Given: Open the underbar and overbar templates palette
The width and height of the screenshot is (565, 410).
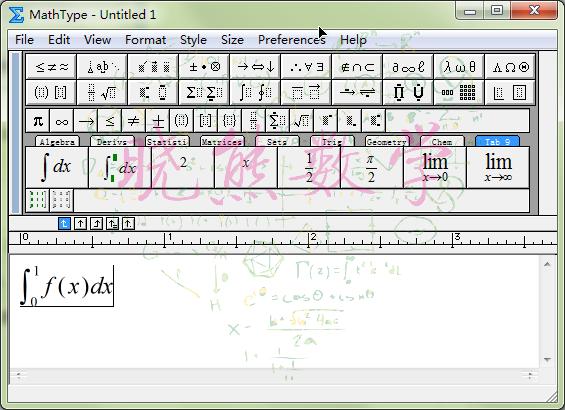Looking at the screenshot, I should coord(306,92).
